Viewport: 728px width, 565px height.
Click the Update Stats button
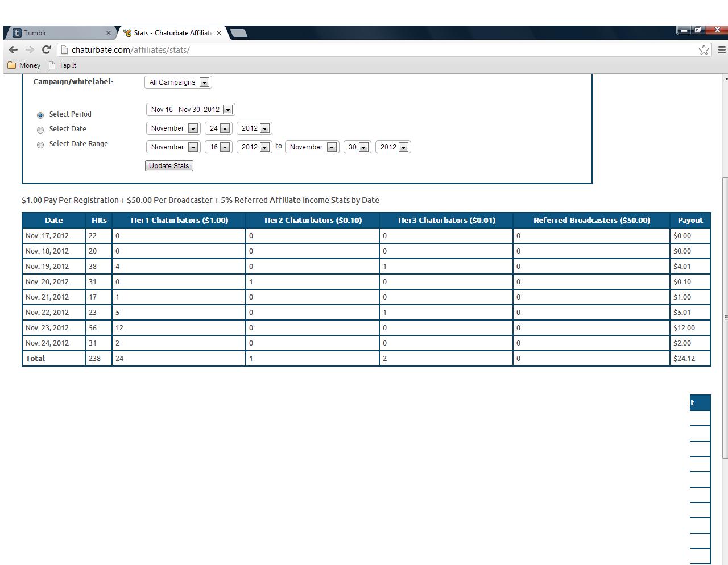point(169,166)
